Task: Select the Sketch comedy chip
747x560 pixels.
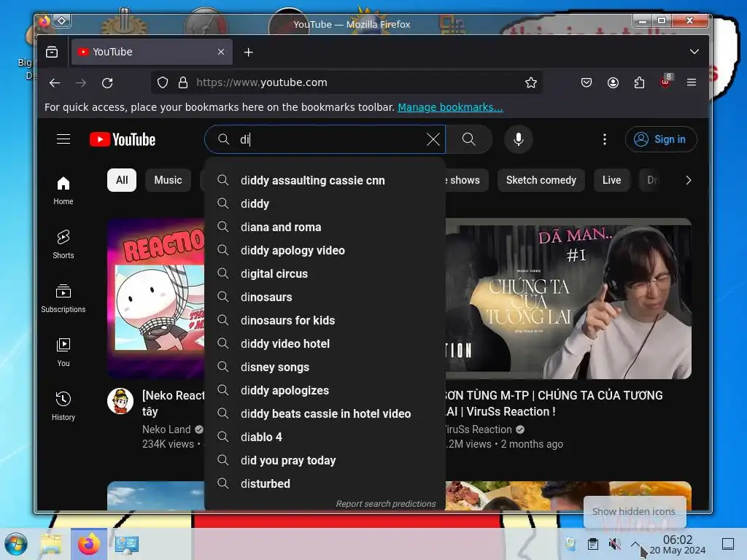Action: [x=541, y=180]
